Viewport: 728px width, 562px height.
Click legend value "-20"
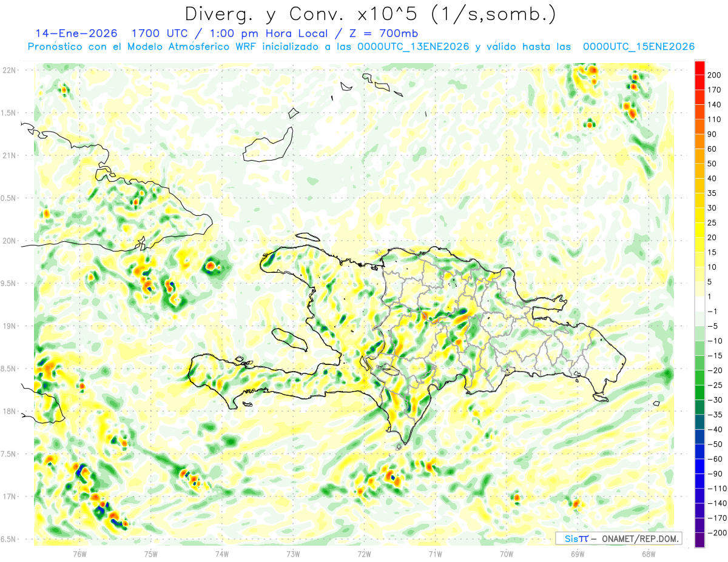[716, 370]
